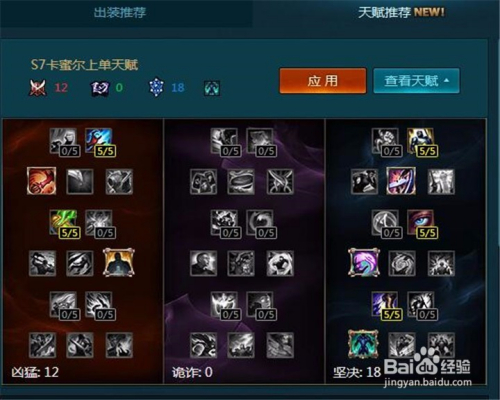The image size is (500, 400).
Task: Click the purple swirl Resolve mastery icon
Action: pyautogui.click(x=364, y=262)
